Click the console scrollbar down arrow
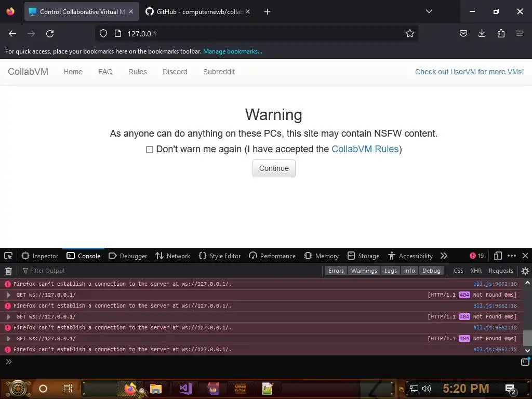The width and height of the screenshot is (532, 399). (528, 351)
